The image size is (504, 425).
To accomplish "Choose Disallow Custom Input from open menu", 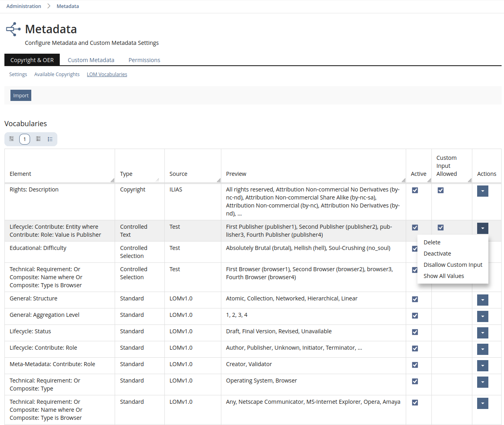I will tap(453, 265).
